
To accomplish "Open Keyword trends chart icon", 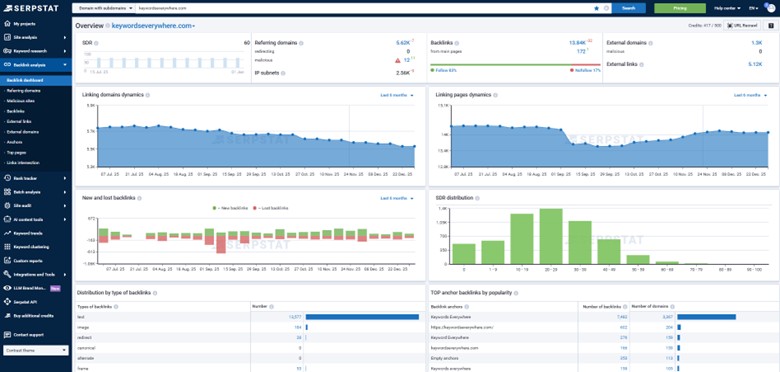I will (7, 233).
